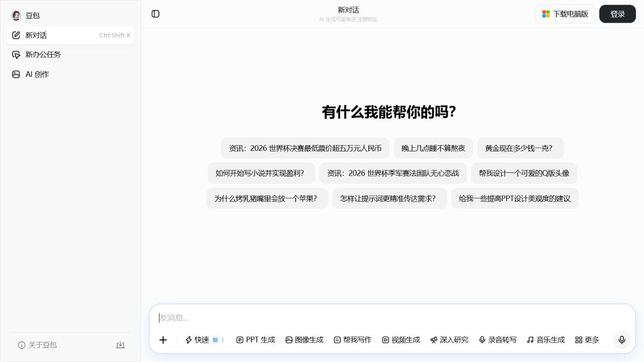This screenshot has width=644, height=362.
Task: Click the 新对话 title in header
Action: 348,10
